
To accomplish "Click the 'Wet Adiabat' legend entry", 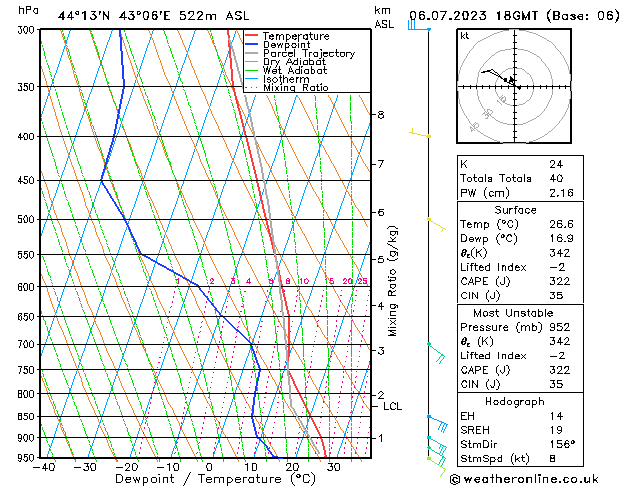I will pos(295,70).
